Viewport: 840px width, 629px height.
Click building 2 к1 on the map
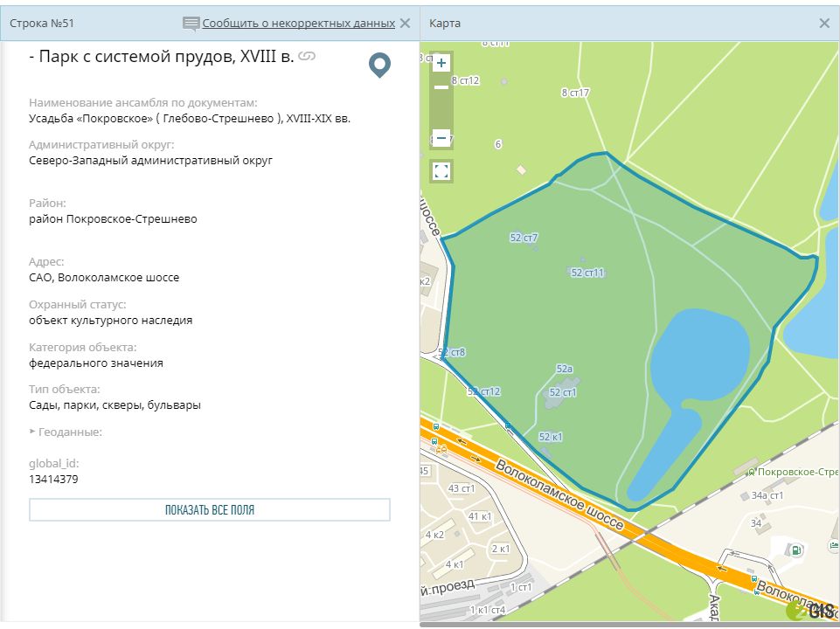click(x=500, y=548)
